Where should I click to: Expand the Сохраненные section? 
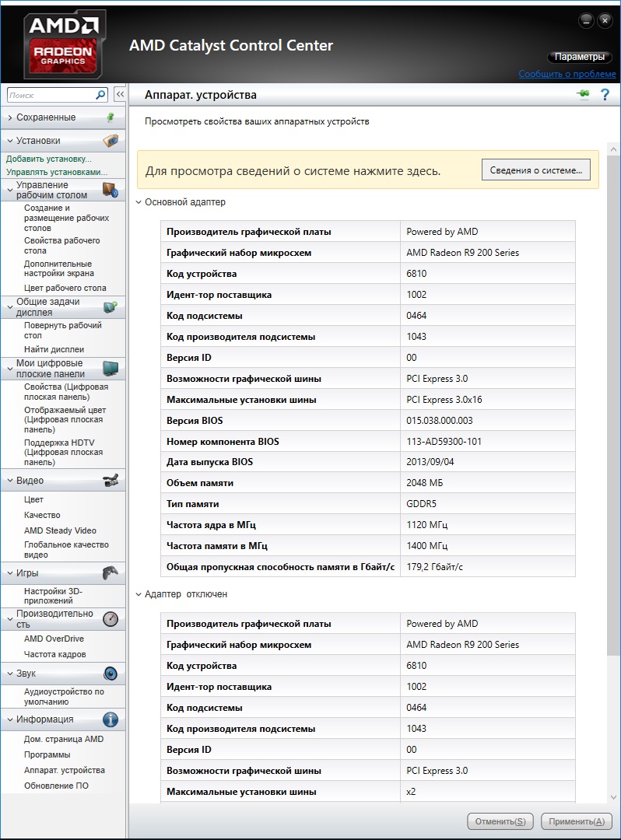click(9, 118)
